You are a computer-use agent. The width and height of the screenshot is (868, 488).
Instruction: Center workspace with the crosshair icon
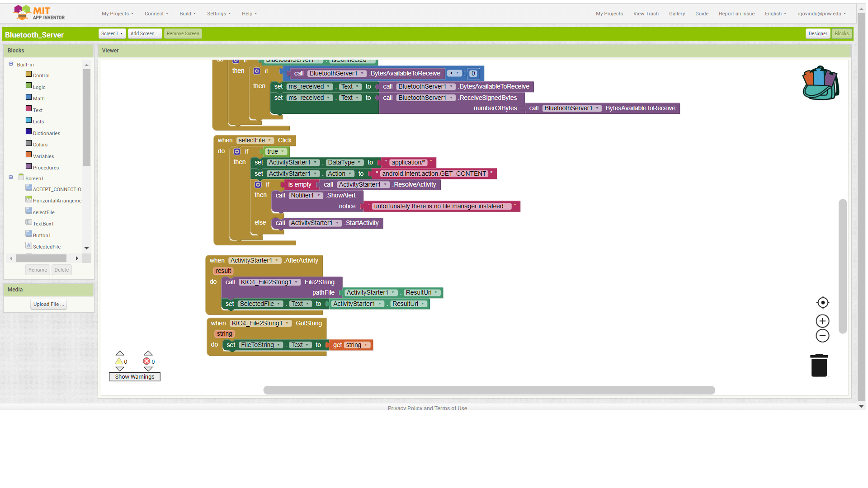[x=822, y=303]
